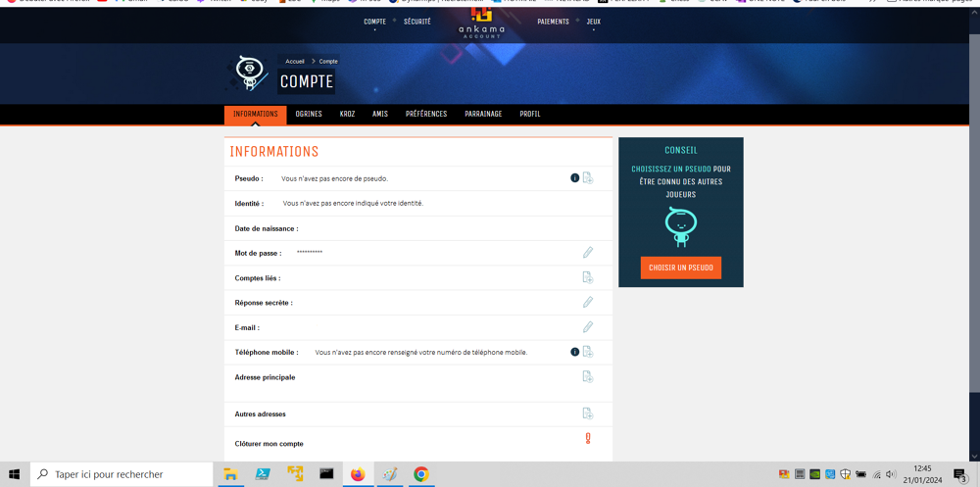Click the volume icon in system tray

[891, 474]
